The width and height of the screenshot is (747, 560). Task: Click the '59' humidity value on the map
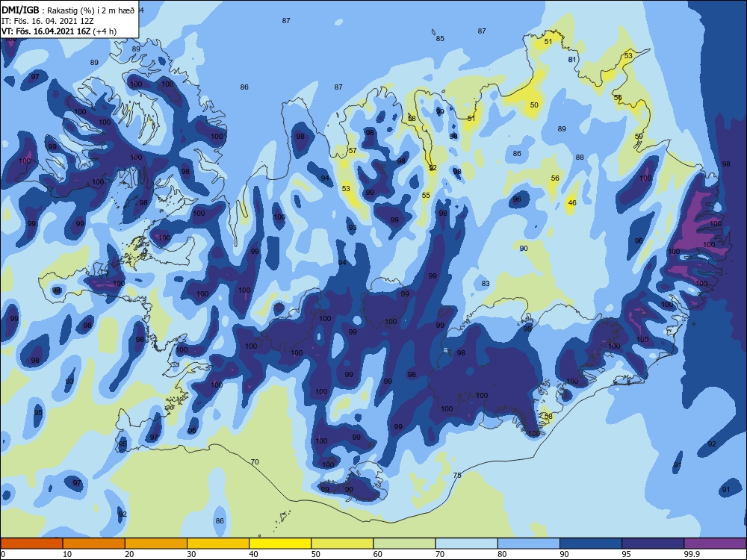pos(639,136)
